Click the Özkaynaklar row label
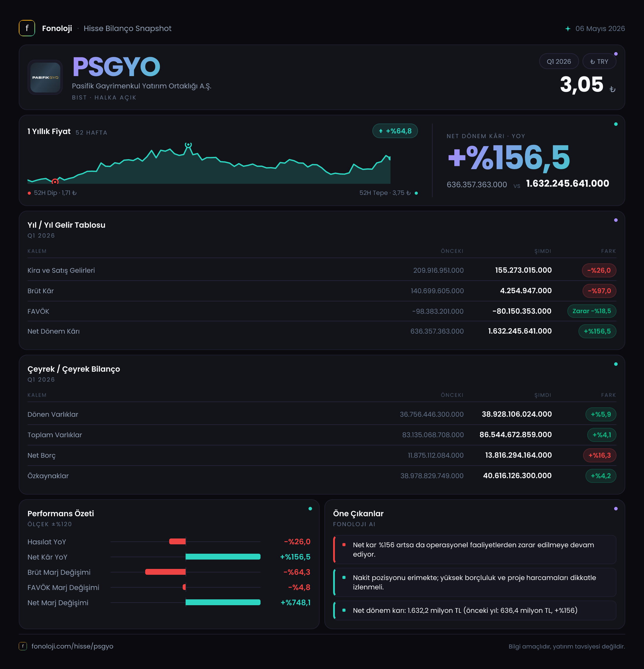The height and width of the screenshot is (669, 644). (48, 476)
